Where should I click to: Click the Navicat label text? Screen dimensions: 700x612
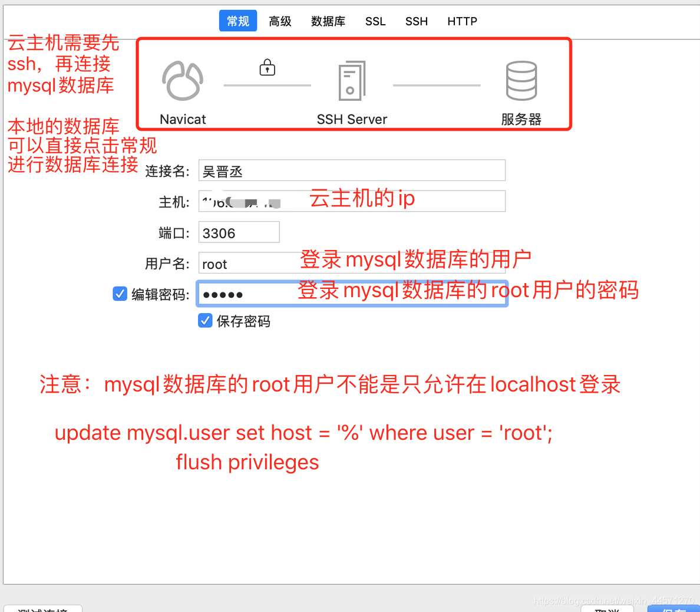(x=183, y=119)
